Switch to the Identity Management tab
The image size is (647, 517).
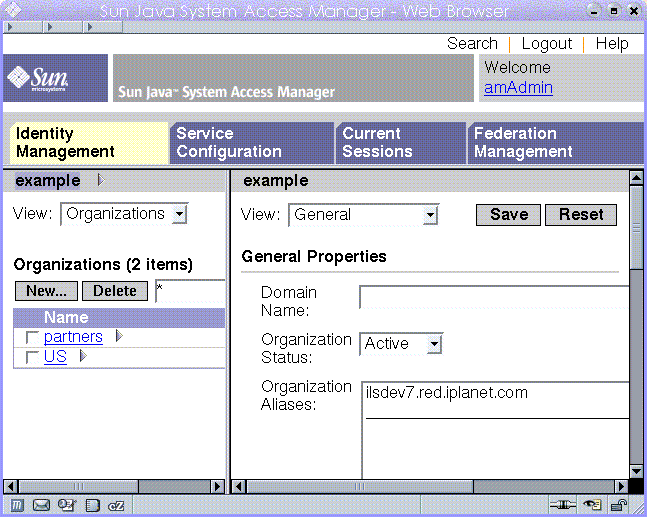(x=89, y=143)
